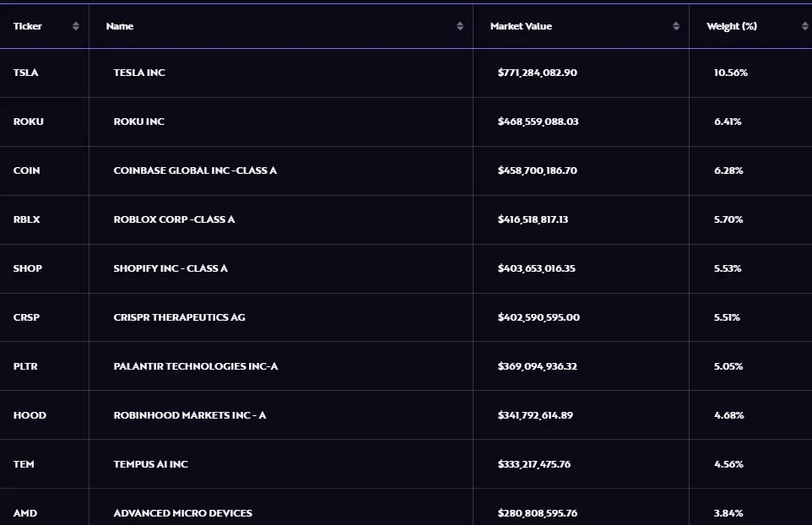The width and height of the screenshot is (812, 525).
Task: Choose the ROBLOX CORP -CLASS A row
Action: click(x=406, y=219)
